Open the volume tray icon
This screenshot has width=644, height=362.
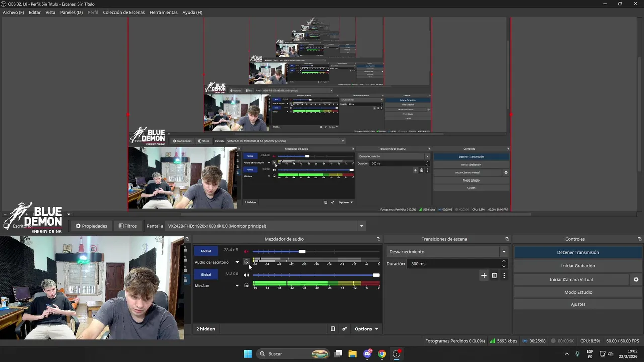coord(610,354)
